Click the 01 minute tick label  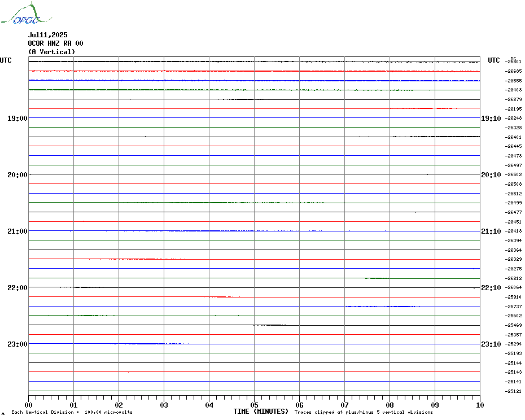coord(73,405)
